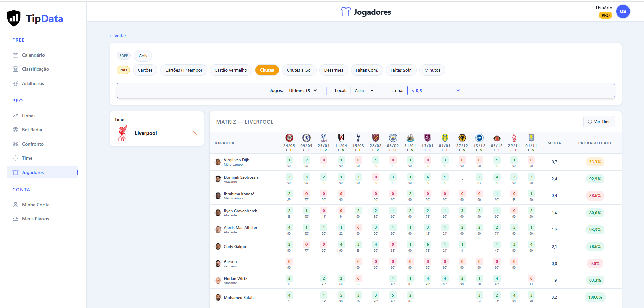Open the Jogos Últimos 15 dropdown

coord(301,91)
